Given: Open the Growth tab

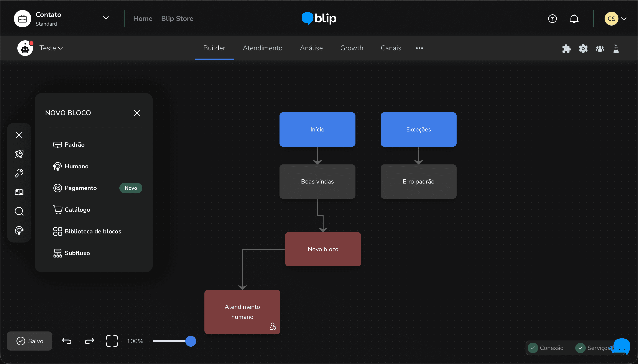Looking at the screenshot, I should pyautogui.click(x=352, y=48).
